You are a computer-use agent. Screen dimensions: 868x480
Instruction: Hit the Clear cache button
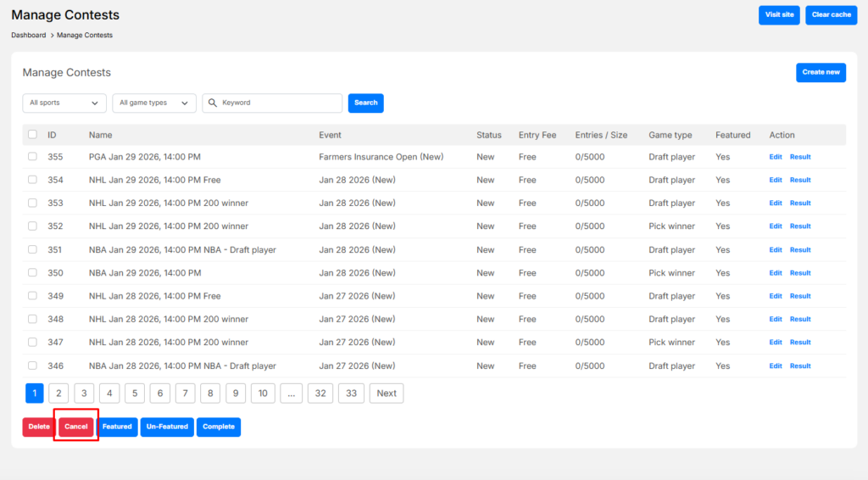pyautogui.click(x=831, y=15)
